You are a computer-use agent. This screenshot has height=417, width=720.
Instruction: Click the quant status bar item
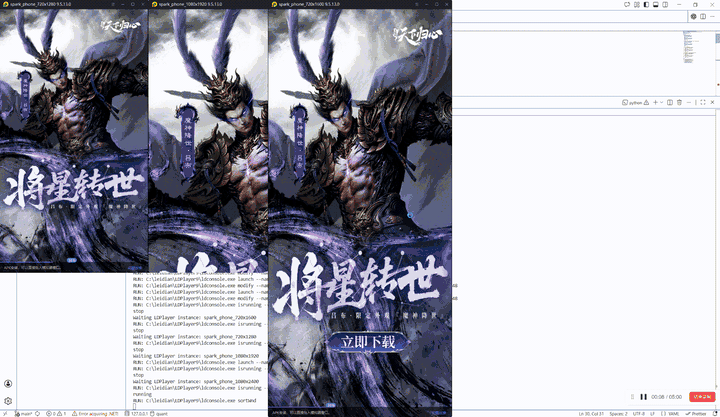pos(159,414)
